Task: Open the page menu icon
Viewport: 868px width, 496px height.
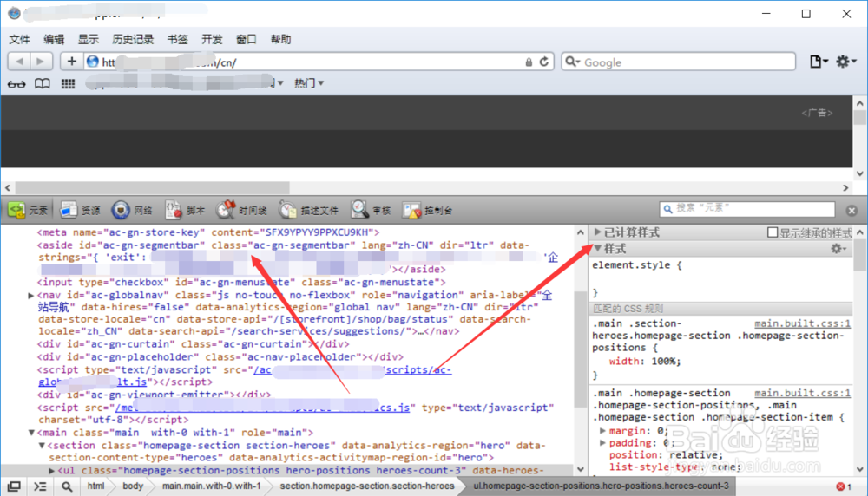Action: pyautogui.click(x=819, y=62)
